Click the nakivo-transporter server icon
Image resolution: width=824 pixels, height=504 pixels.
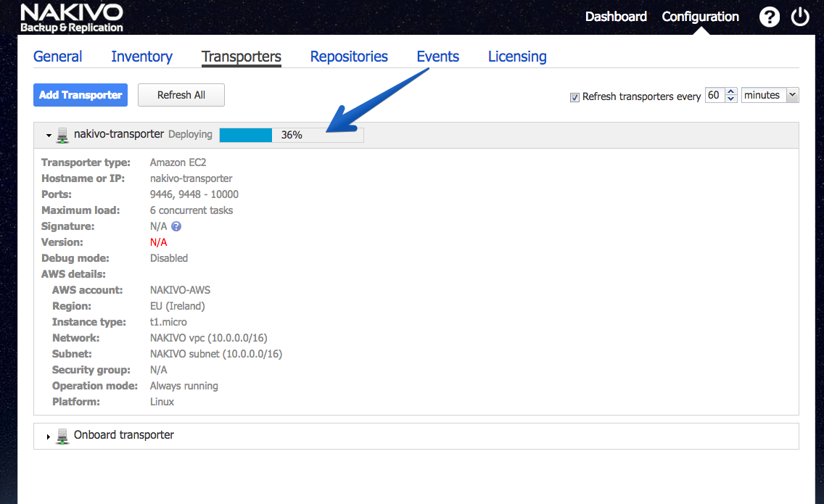click(x=62, y=136)
